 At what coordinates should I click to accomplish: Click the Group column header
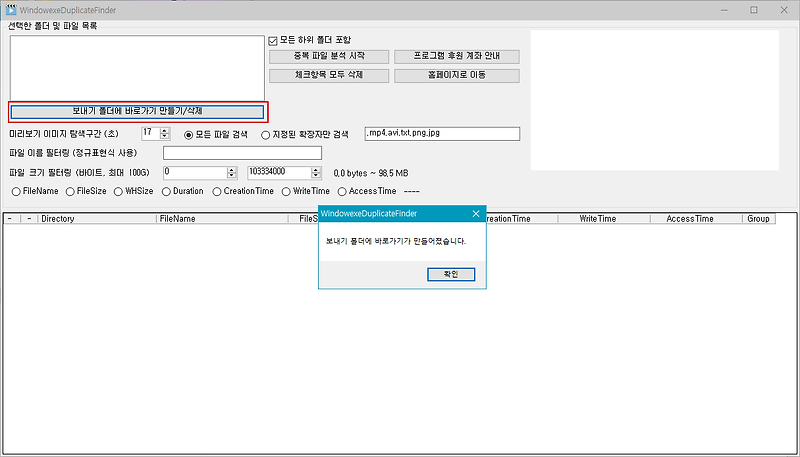[759, 219]
